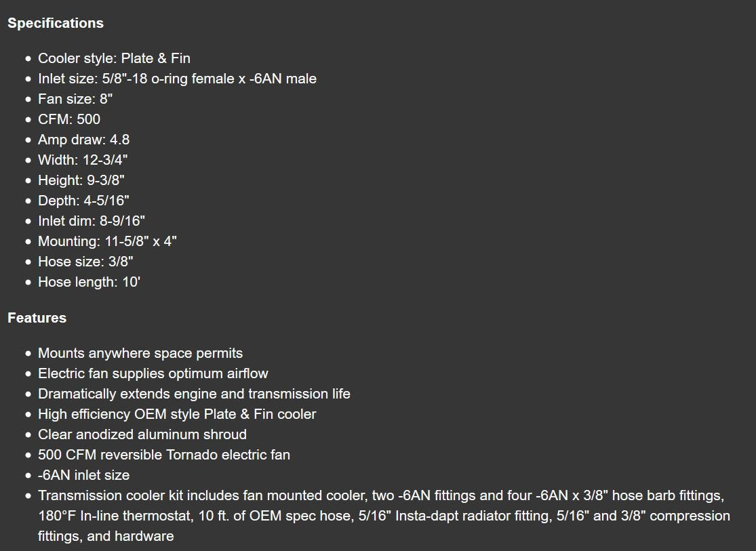Click the Cooler style: Plate & Fin line

tap(114, 58)
